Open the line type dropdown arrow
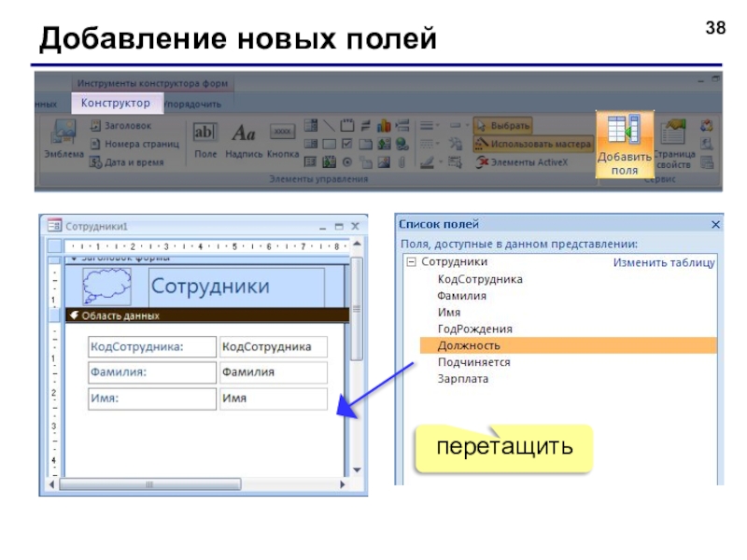Viewport: 747px width, 560px height. point(438,144)
